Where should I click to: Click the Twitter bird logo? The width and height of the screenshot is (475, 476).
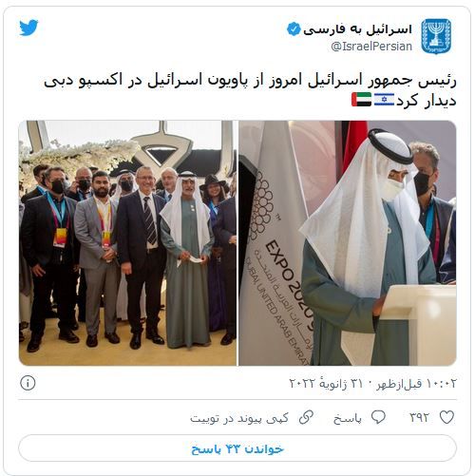pyautogui.click(x=28, y=28)
